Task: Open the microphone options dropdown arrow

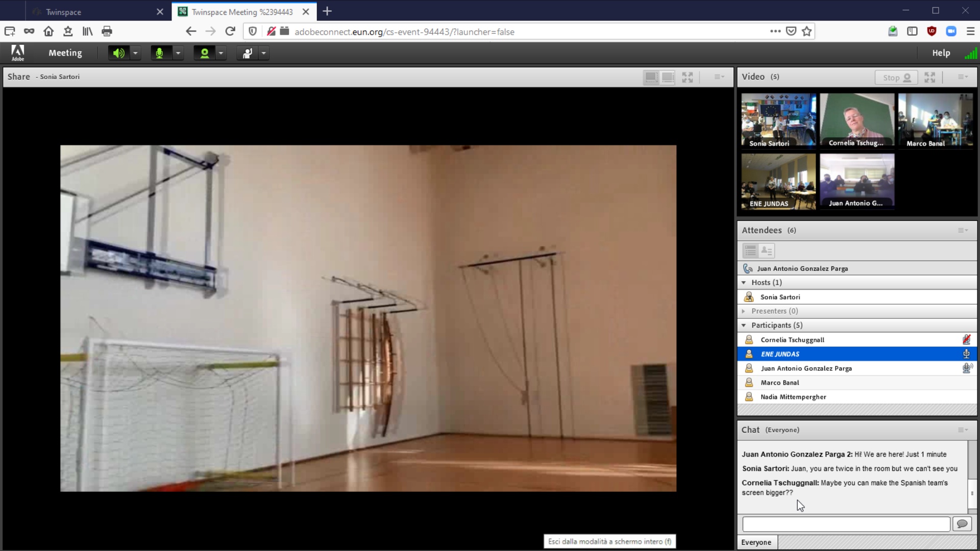Action: 178,53
